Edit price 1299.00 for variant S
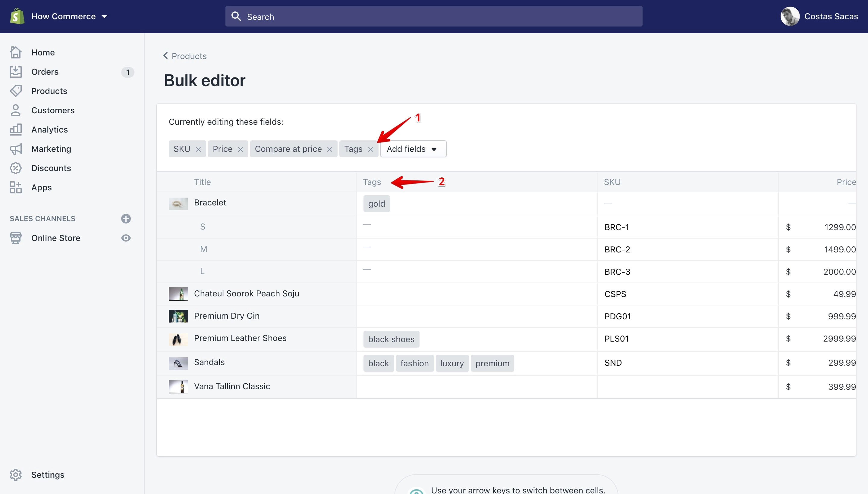868x494 pixels. pyautogui.click(x=817, y=227)
